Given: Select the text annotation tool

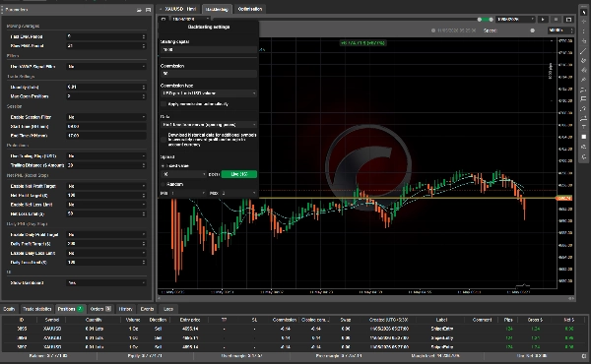Looking at the screenshot, I should click(x=584, y=127).
